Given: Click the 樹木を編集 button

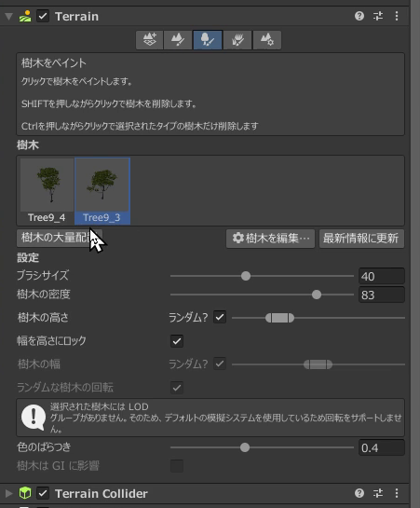Looking at the screenshot, I should pos(270,239).
